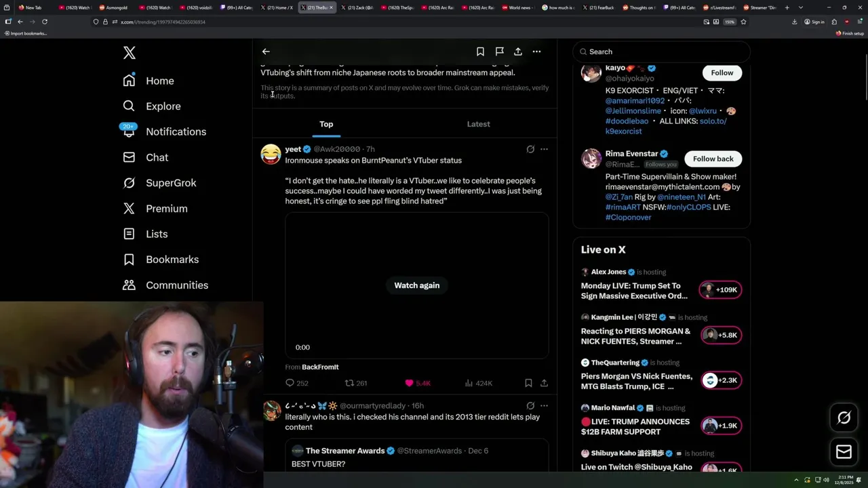Open Rima Evenstar's profile picture
The width and height of the screenshot is (868, 488).
click(591, 159)
